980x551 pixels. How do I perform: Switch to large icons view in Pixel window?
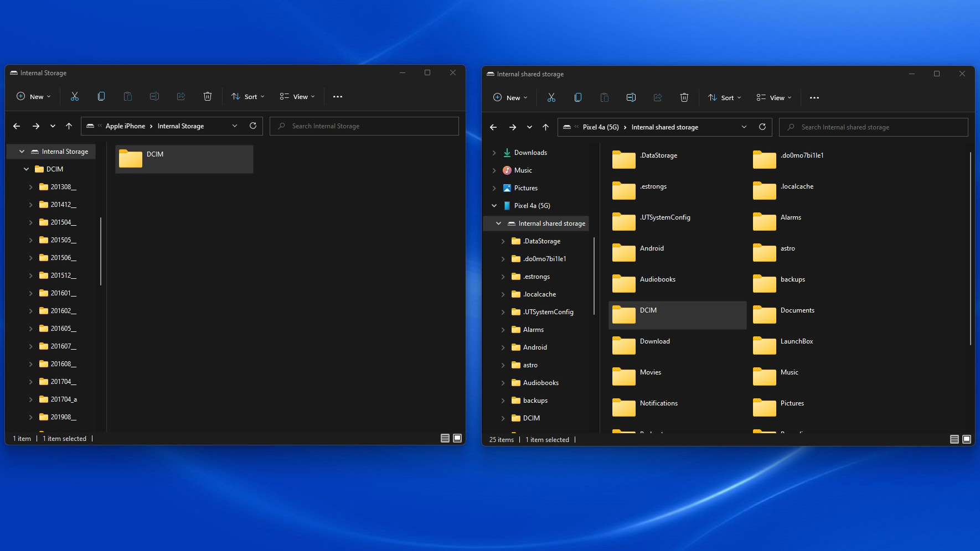967,439
